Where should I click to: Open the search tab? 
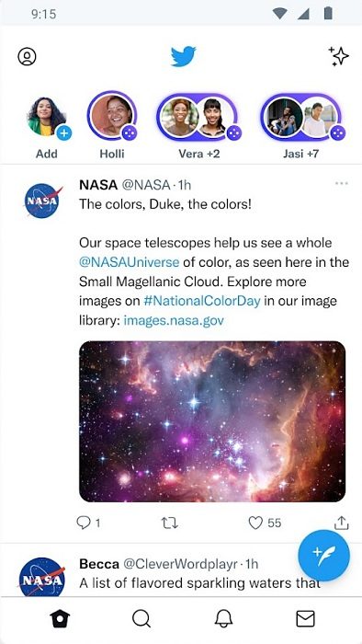(x=141, y=618)
